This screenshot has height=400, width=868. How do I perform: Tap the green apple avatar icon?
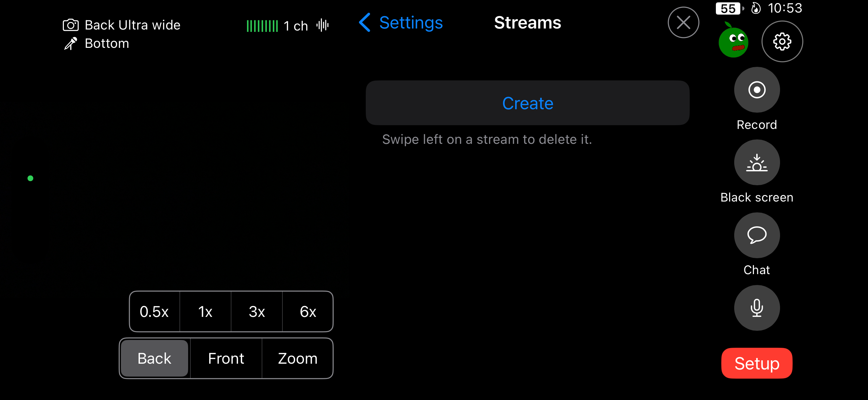(733, 42)
